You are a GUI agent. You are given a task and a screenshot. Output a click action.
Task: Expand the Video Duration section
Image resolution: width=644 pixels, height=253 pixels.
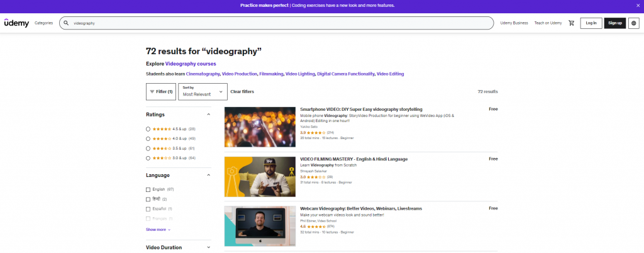(x=209, y=247)
